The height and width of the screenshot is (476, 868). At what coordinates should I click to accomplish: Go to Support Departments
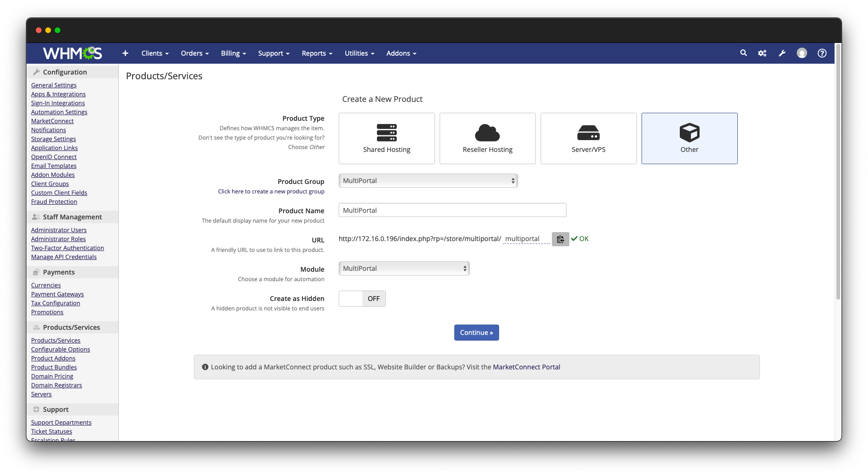coord(61,423)
